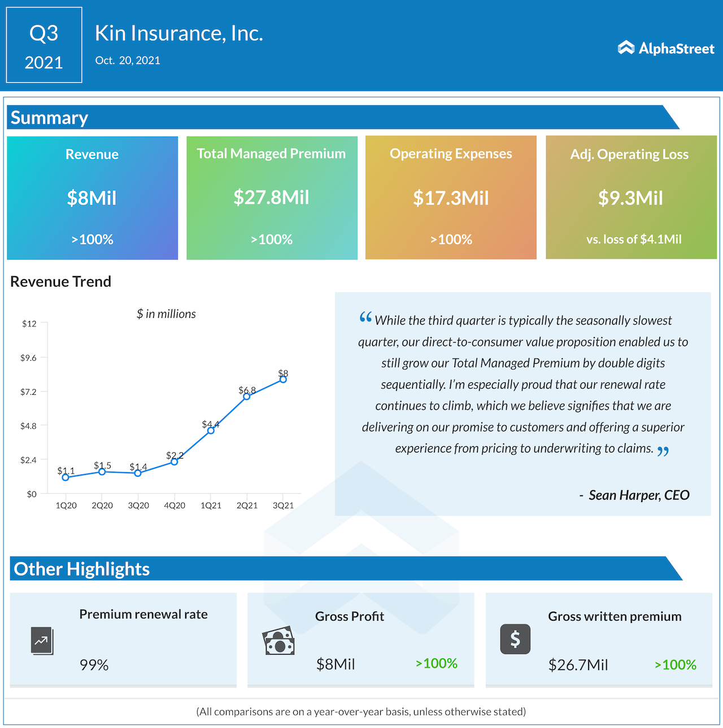
Task: Click the 1Q21 x-axis label
Action: (x=211, y=505)
